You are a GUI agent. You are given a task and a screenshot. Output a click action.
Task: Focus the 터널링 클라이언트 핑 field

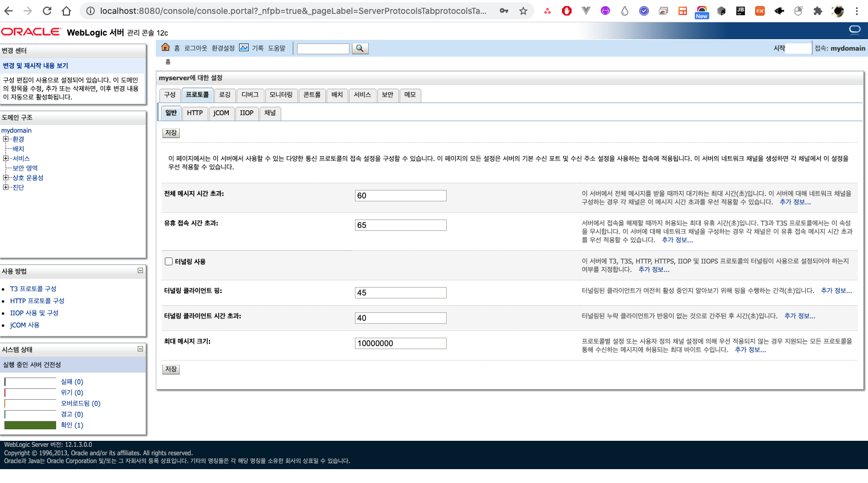pos(401,292)
